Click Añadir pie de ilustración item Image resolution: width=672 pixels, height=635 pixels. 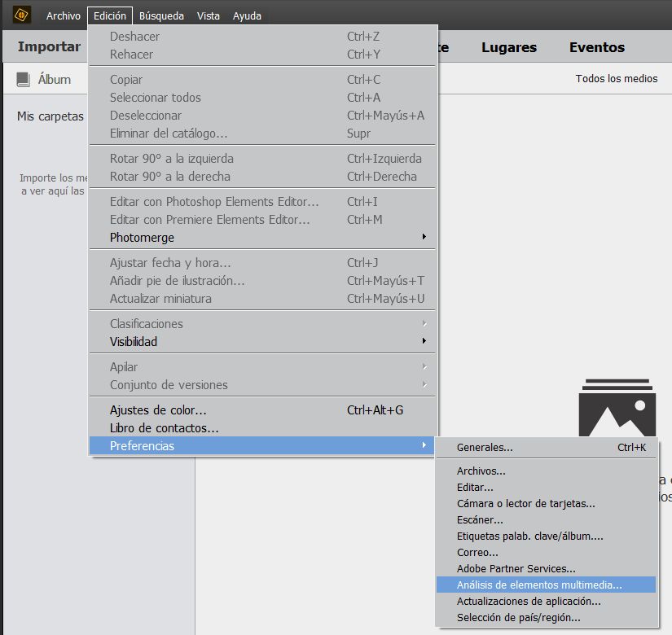click(262, 281)
